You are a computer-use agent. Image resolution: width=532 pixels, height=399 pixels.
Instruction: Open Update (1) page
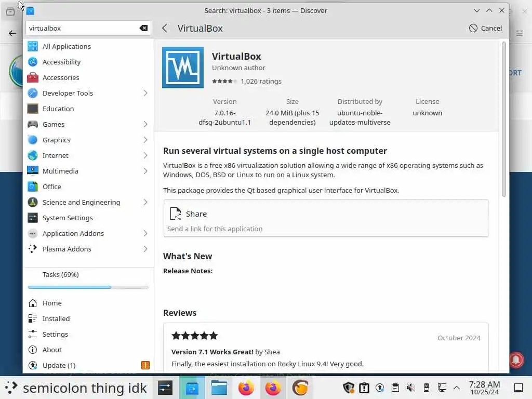pos(88,366)
